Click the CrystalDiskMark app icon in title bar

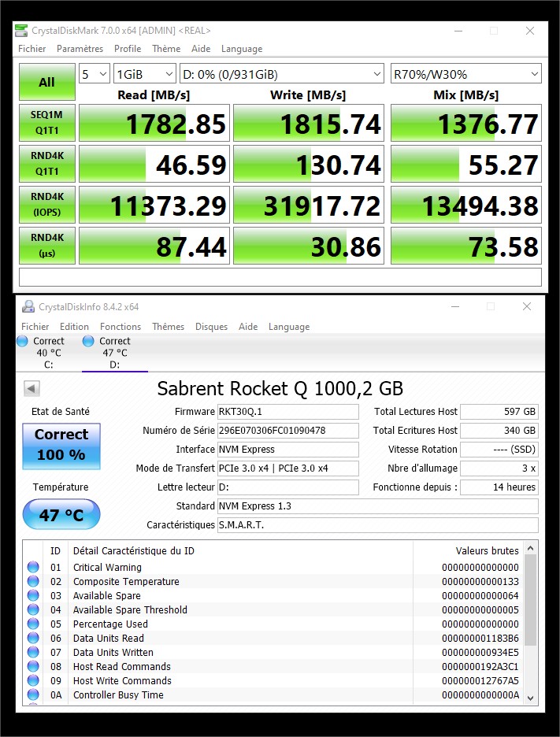pos(21,31)
